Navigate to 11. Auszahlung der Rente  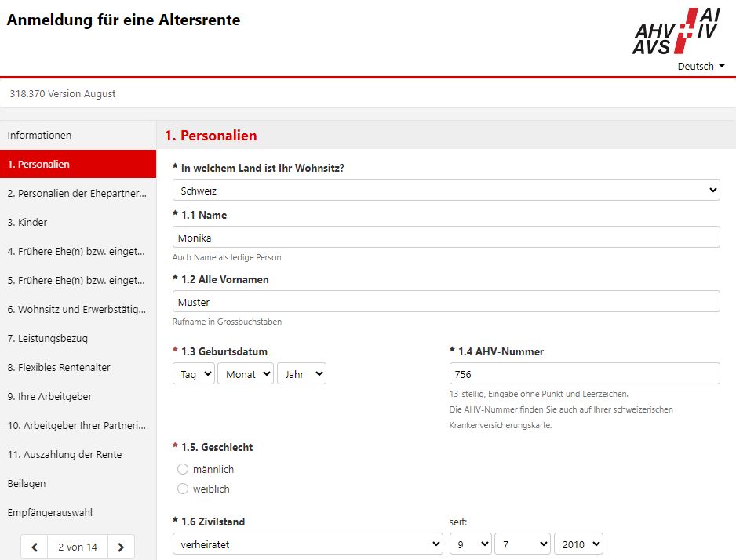(64, 454)
